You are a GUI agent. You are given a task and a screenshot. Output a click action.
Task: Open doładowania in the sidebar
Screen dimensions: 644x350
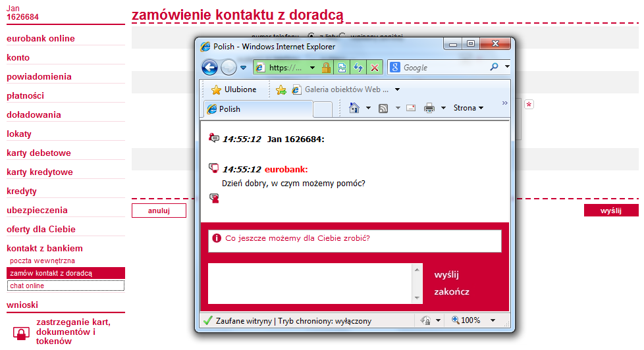34,115
